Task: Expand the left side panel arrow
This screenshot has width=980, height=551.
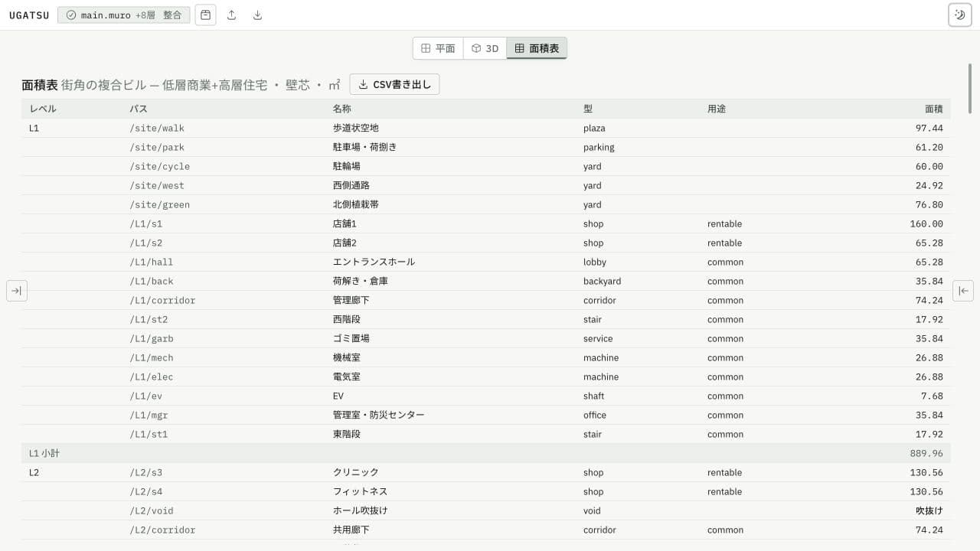Action: pyautogui.click(x=17, y=291)
